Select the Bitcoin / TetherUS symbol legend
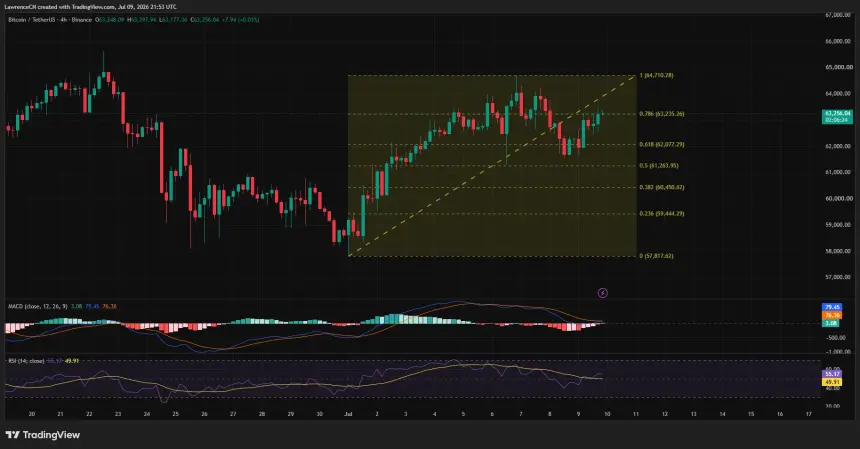The image size is (860, 449). [50, 20]
